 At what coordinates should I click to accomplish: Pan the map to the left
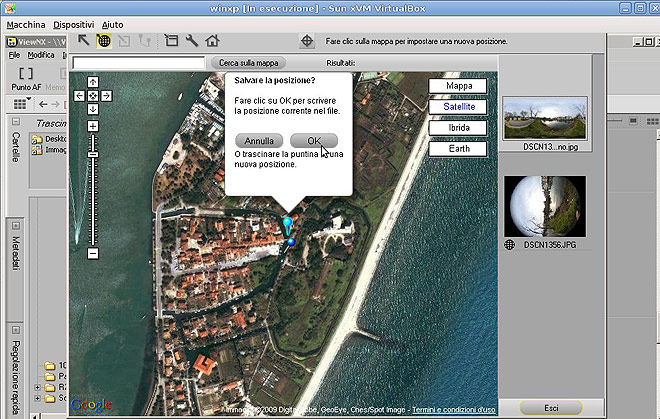click(79, 96)
